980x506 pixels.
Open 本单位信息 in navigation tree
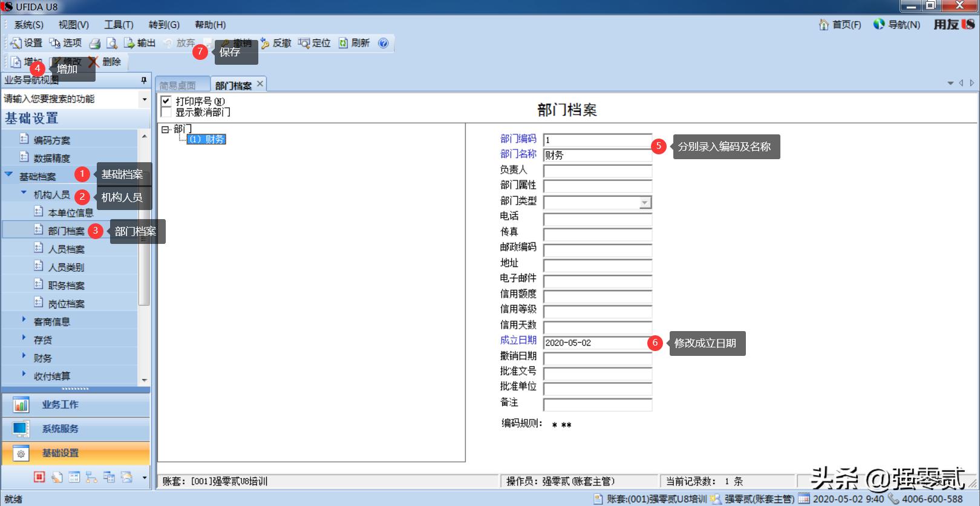pos(70,213)
